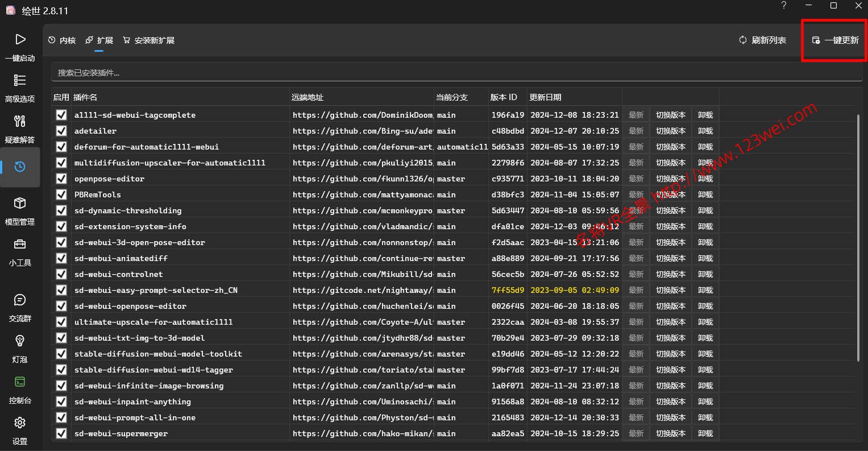Click the 灯泡 lightbulb icon

click(x=20, y=341)
